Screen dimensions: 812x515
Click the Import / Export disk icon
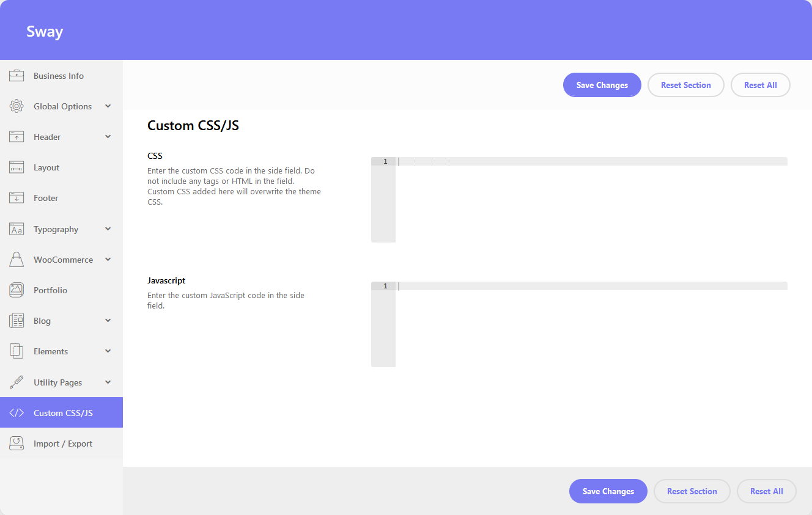point(17,444)
